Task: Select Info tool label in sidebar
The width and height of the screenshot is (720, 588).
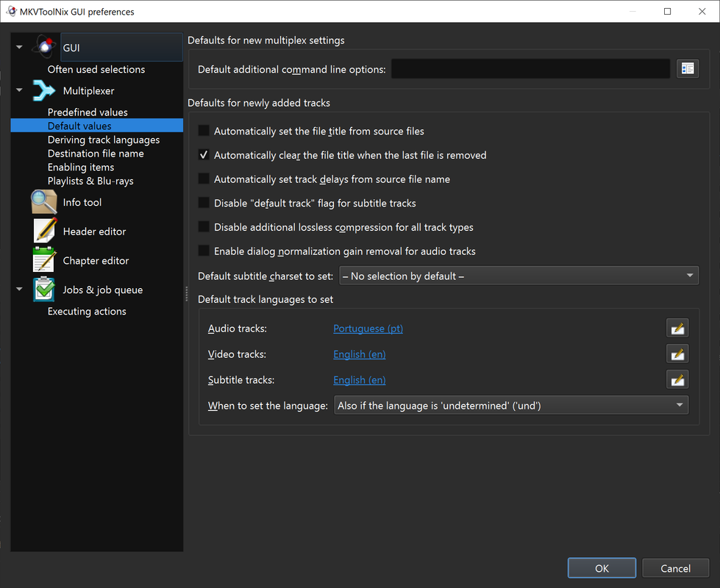Action: click(x=82, y=202)
